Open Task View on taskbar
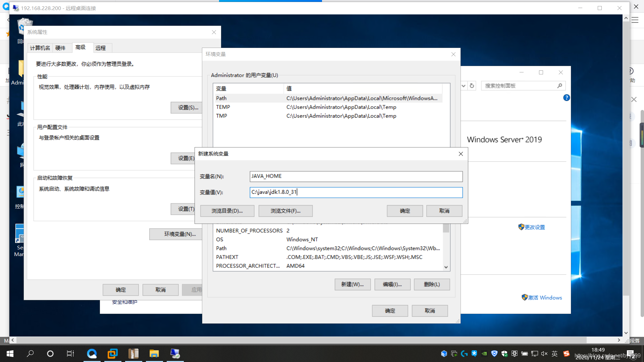This screenshot has width=644, height=362. [x=70, y=354]
